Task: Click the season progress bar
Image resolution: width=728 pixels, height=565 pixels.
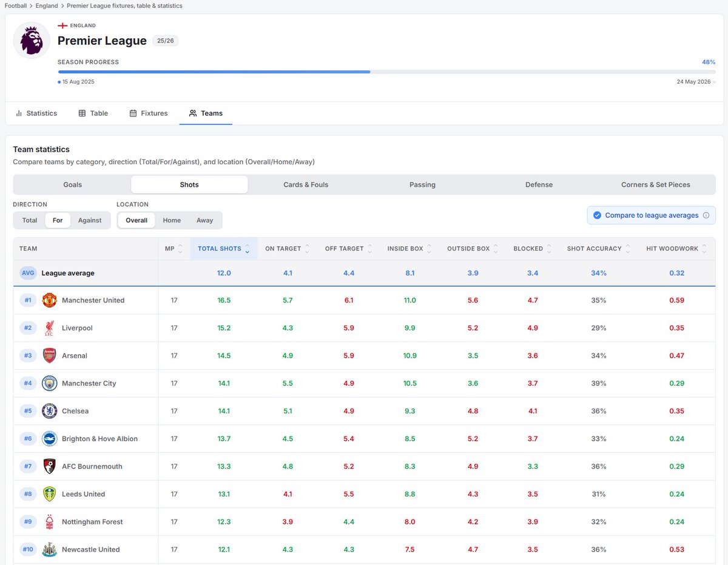Action: pos(386,72)
